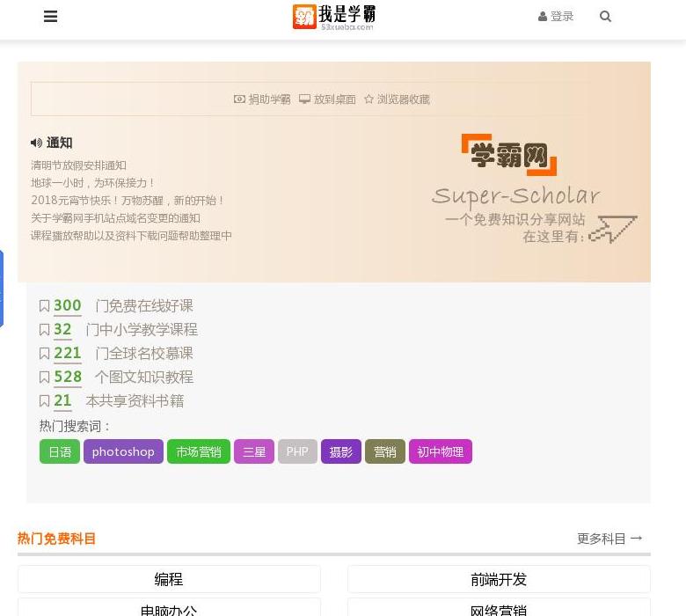Select the purple photoshop search tag

[123, 451]
